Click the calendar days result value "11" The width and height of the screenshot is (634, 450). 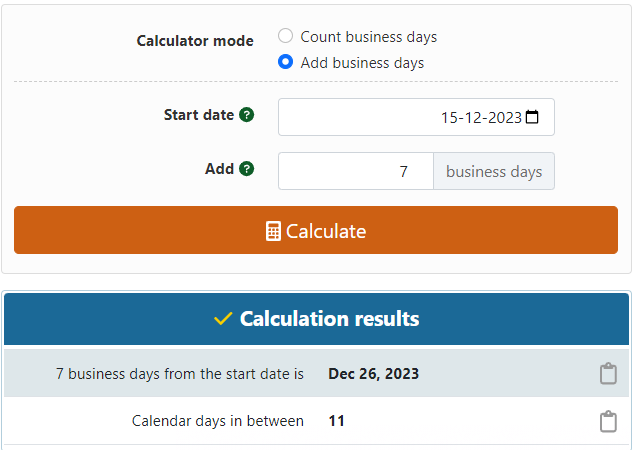(336, 421)
